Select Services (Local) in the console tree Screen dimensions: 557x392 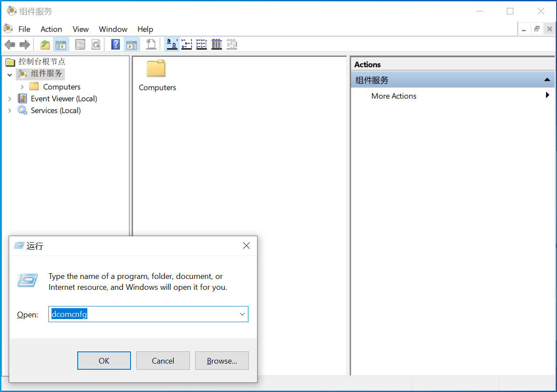pos(55,110)
